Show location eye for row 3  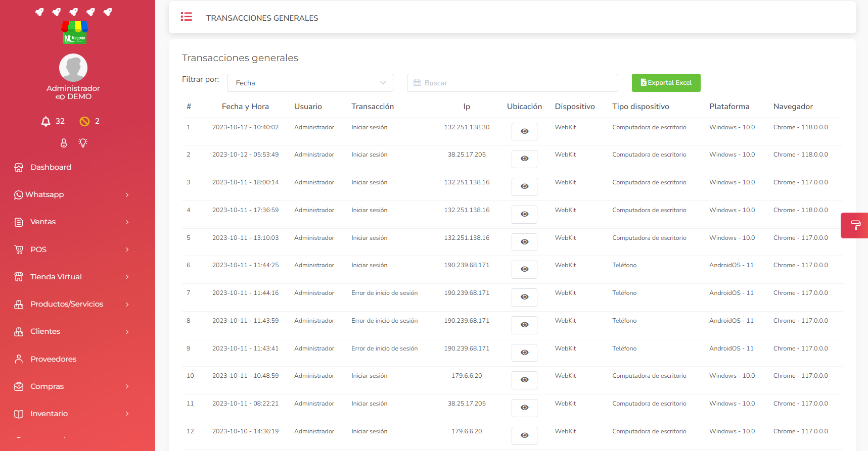coord(524,186)
